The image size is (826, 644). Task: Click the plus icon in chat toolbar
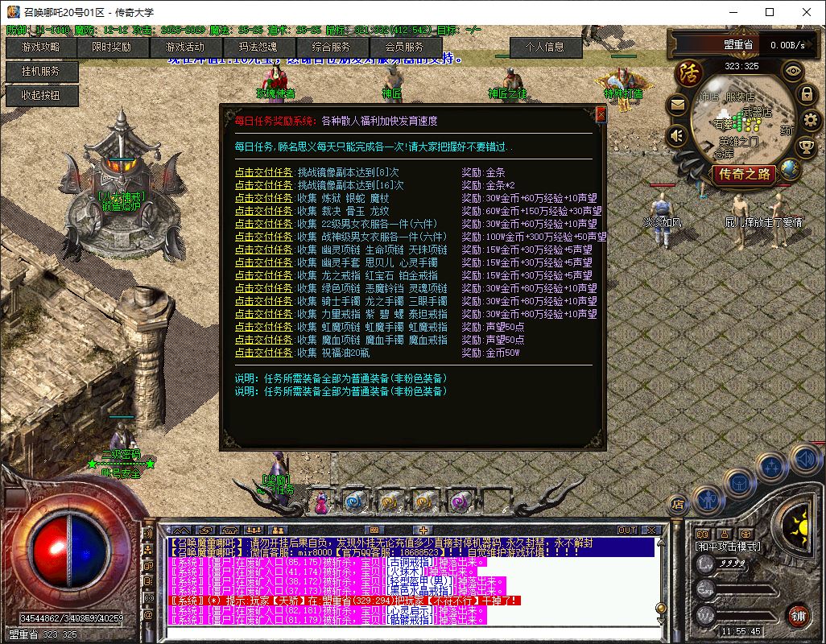[423, 530]
